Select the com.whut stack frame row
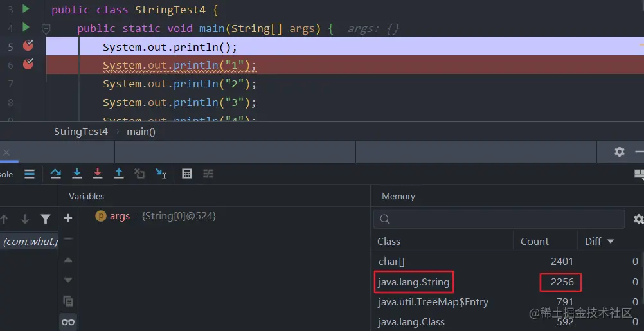The height and width of the screenshot is (331, 644). (29, 241)
